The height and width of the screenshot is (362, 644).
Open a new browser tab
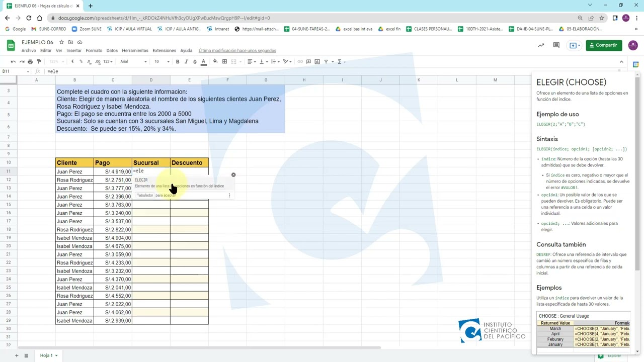click(x=91, y=6)
